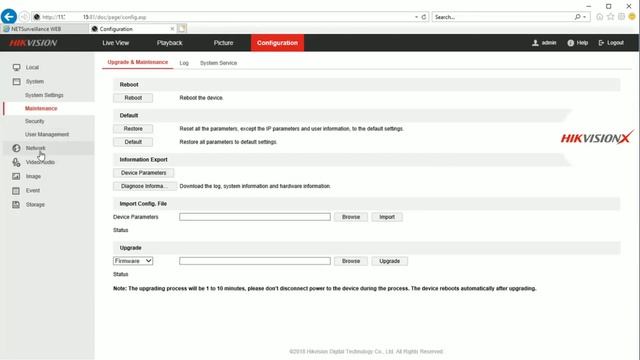Viewport: 640px width, 360px height.
Task: Click the Help question icon
Action: point(571,43)
